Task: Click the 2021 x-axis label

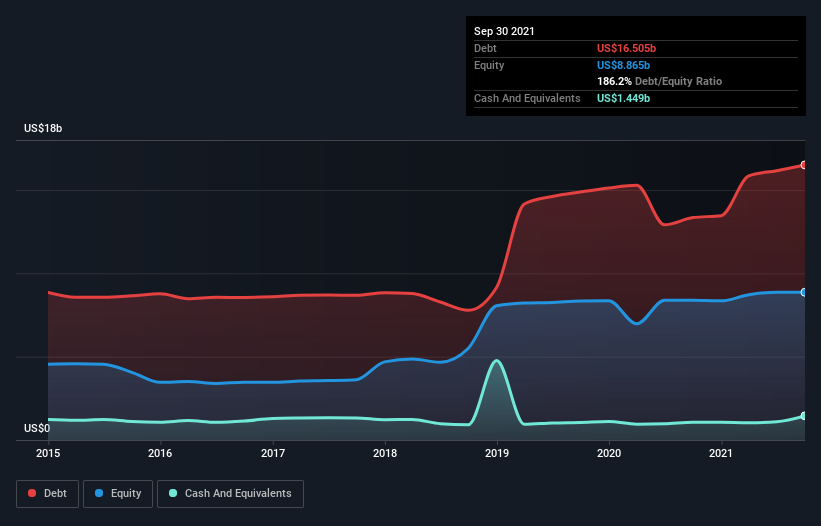Action: pos(721,453)
